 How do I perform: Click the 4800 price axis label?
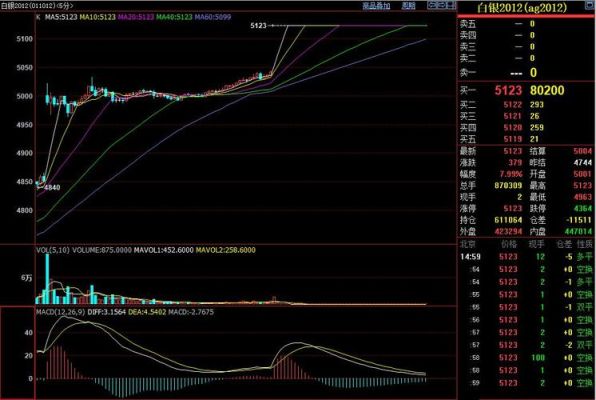click(25, 210)
